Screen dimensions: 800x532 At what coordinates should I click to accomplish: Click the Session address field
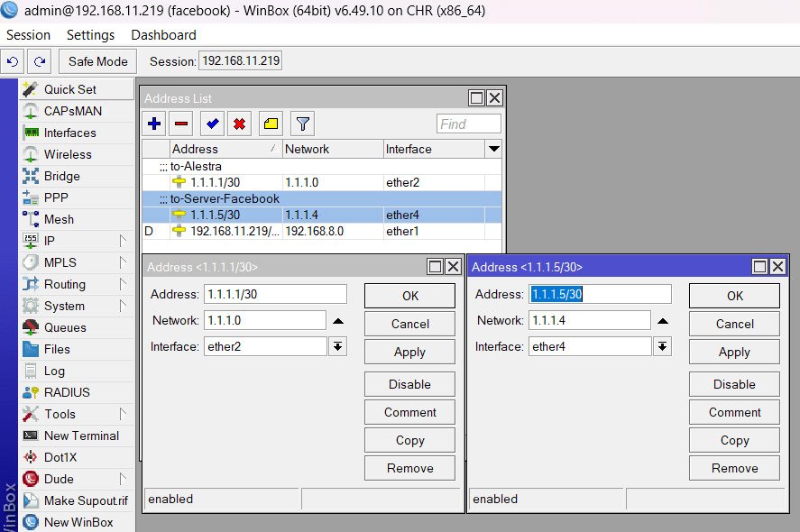click(240, 60)
